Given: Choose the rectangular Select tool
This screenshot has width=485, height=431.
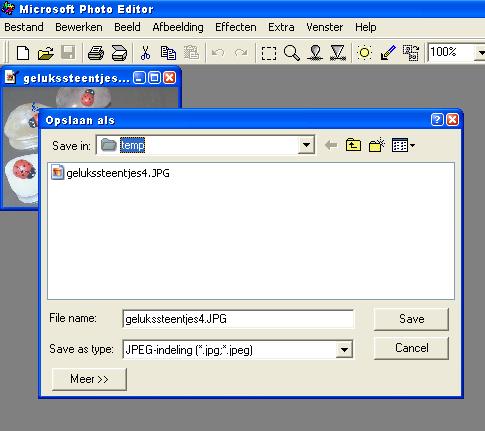Looking at the screenshot, I should tap(269, 53).
